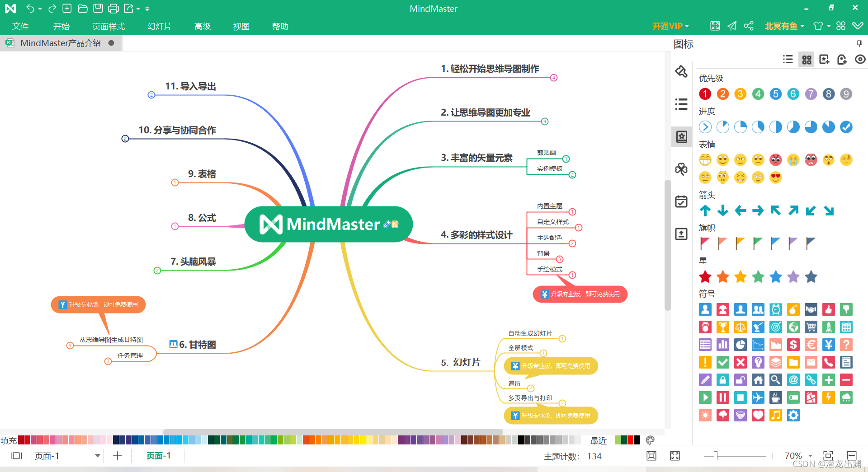Open the icon marker sidebar panel
The height and width of the screenshot is (472, 868).
[x=681, y=136]
